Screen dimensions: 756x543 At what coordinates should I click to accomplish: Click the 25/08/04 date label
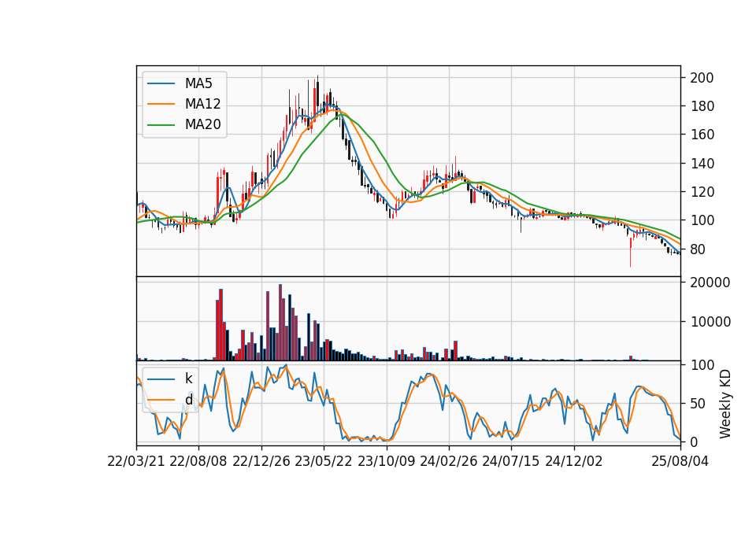click(680, 461)
